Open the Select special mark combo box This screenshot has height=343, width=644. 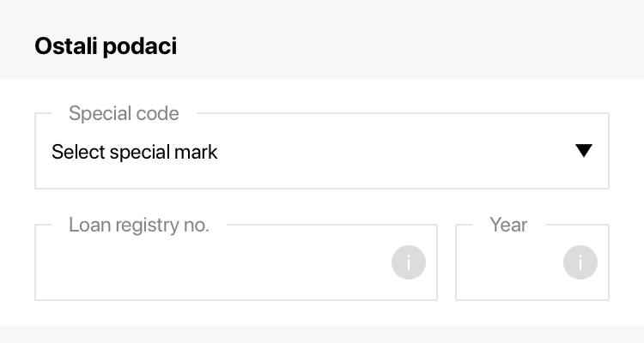(322, 152)
